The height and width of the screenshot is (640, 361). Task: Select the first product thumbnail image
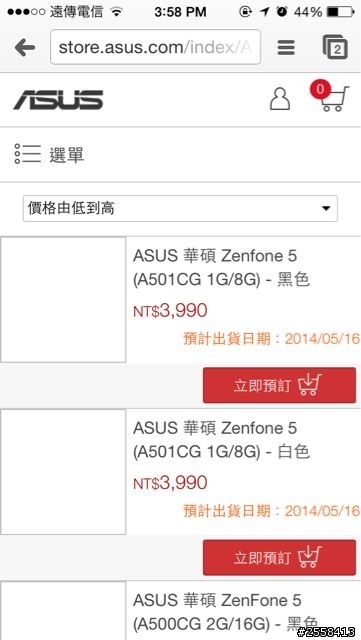pyautogui.click(x=63, y=300)
